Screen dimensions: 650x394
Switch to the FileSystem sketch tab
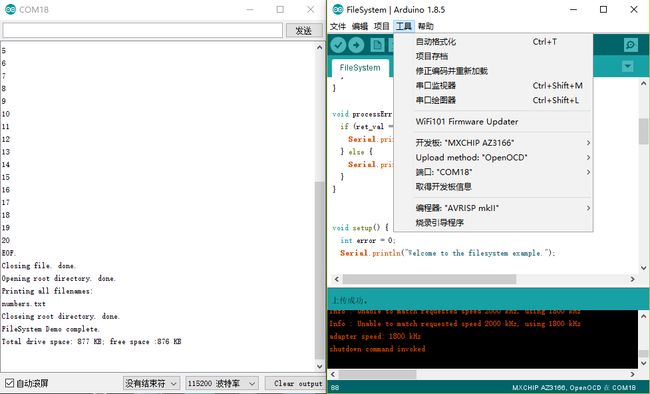[x=360, y=68]
